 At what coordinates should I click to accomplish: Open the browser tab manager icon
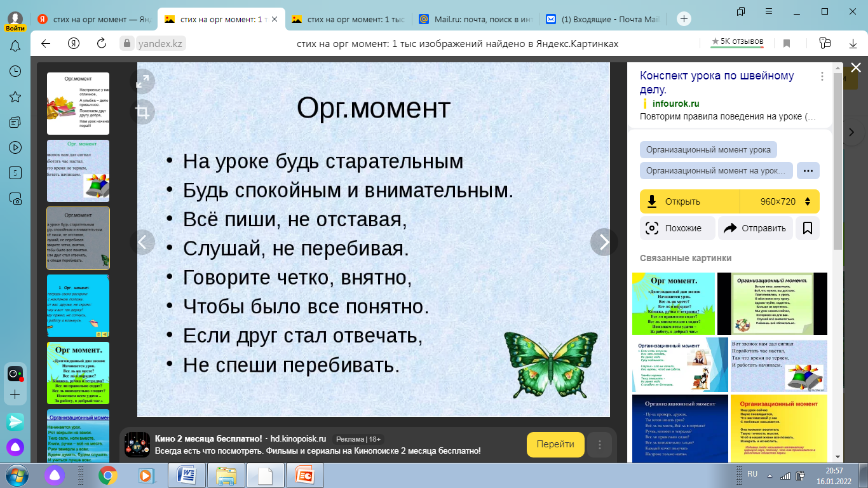740,11
